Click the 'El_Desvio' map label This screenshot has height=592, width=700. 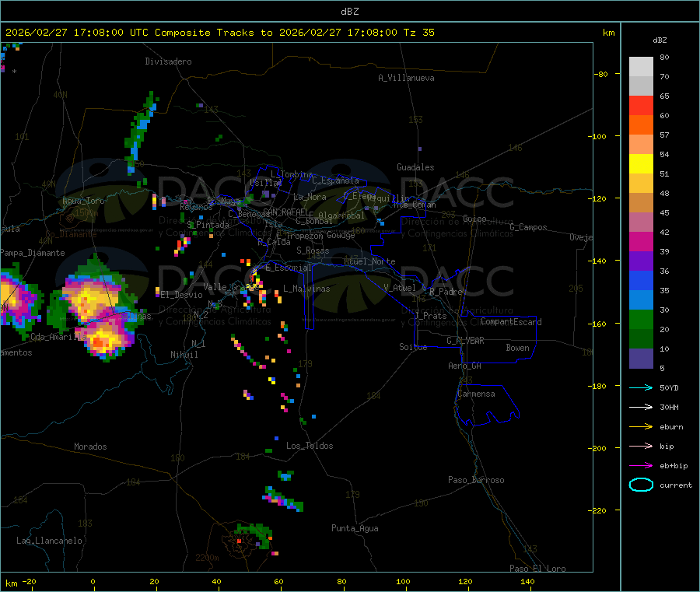182,295
